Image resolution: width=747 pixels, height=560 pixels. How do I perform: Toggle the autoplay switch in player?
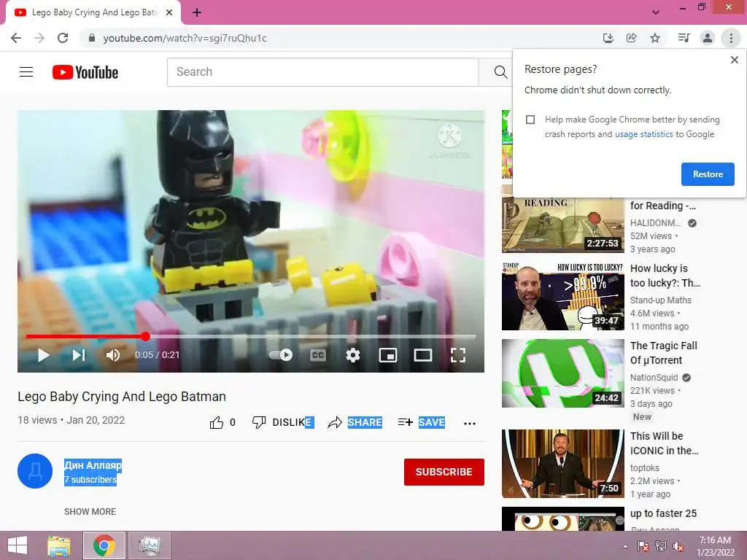coord(281,355)
